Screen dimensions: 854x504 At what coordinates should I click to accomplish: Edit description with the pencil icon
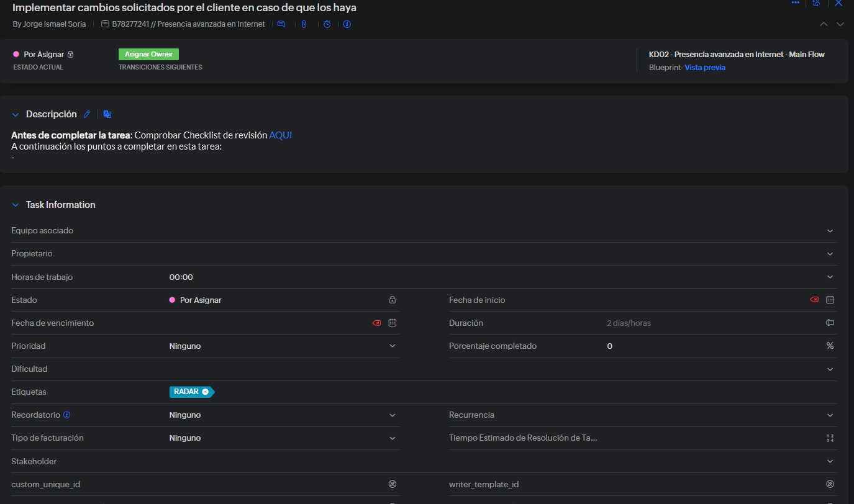coord(87,114)
